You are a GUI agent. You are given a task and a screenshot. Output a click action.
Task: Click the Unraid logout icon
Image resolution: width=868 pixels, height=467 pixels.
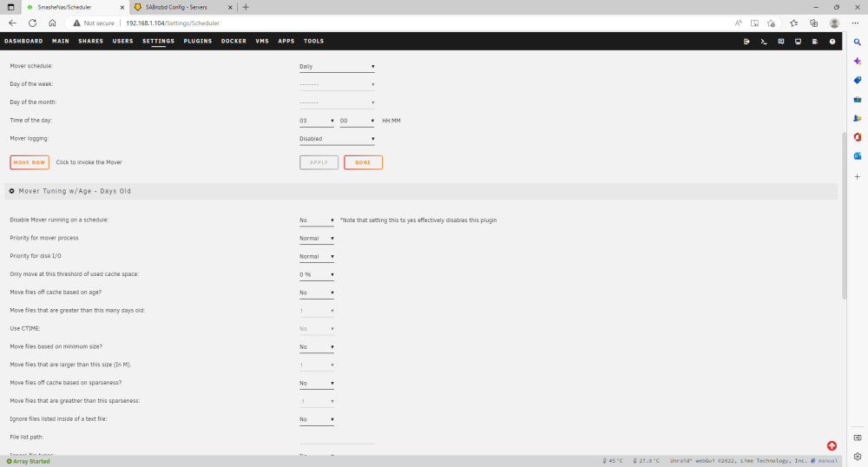[746, 42]
